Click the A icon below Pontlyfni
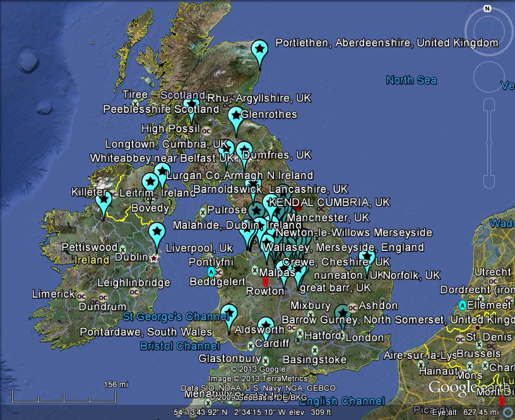The height and width of the screenshot is (420, 515). 211,272
